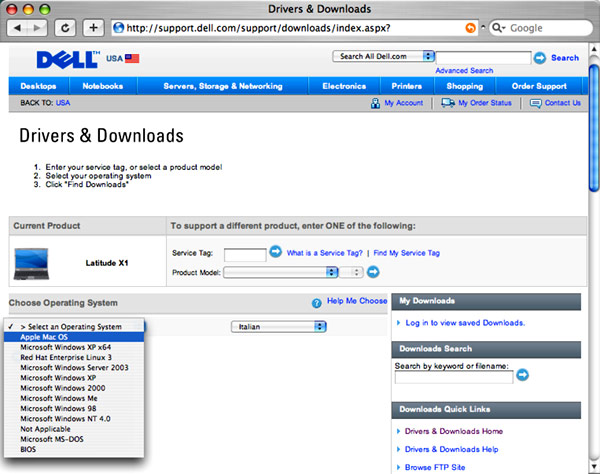Choose Microsoft Windows Me option
The image size is (600, 474).
74,398
